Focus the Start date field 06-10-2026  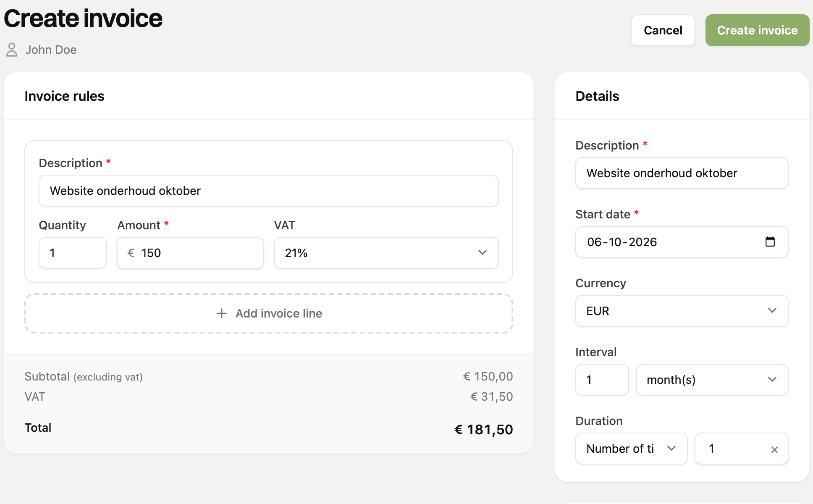click(x=682, y=242)
